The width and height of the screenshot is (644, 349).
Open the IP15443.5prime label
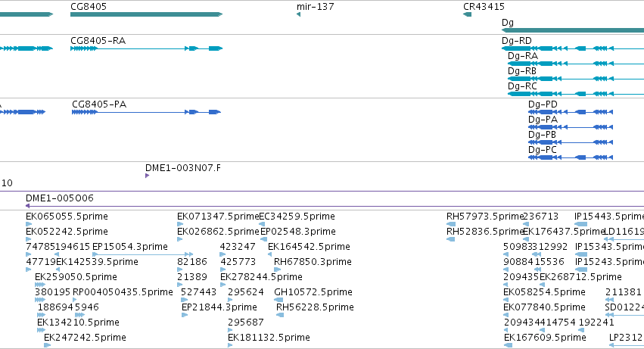[x=609, y=217]
